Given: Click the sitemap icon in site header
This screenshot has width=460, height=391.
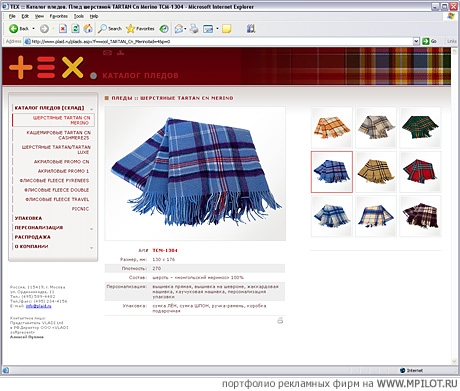Looking at the screenshot, I should pyautogui.click(x=120, y=53).
